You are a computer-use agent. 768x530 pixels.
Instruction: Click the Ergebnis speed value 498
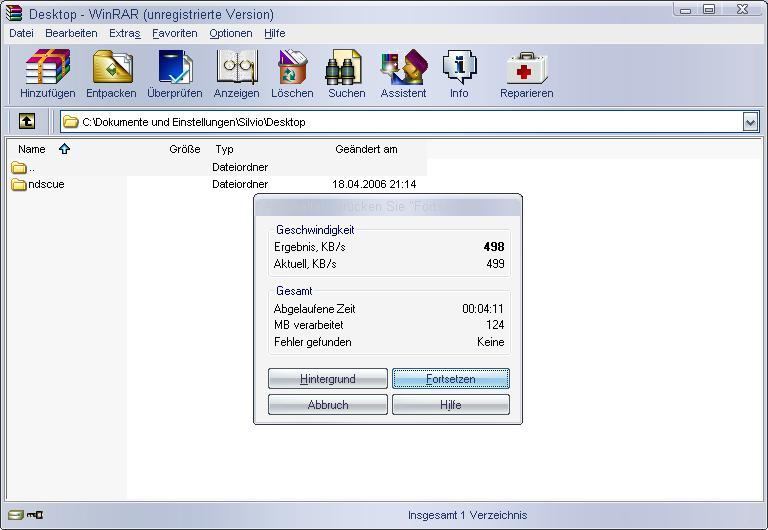coord(494,246)
